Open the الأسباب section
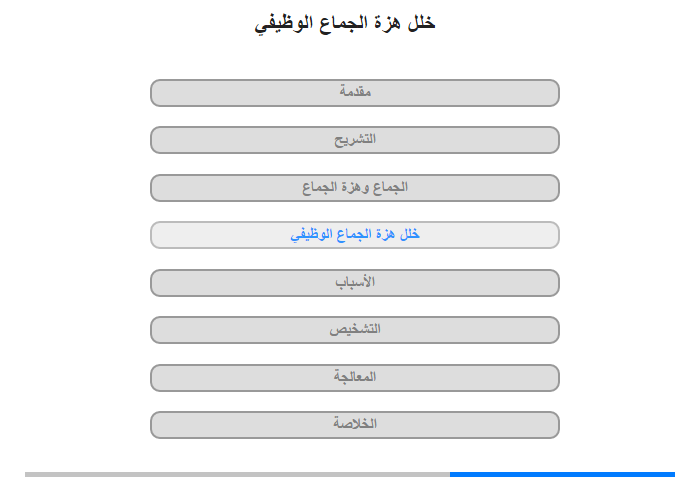This screenshot has height=480, width=700. click(x=354, y=283)
